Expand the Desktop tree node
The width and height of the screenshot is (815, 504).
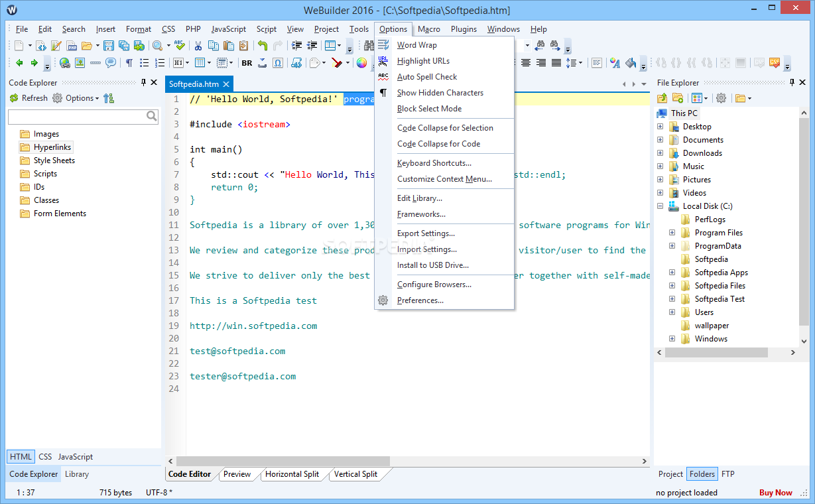[660, 127]
